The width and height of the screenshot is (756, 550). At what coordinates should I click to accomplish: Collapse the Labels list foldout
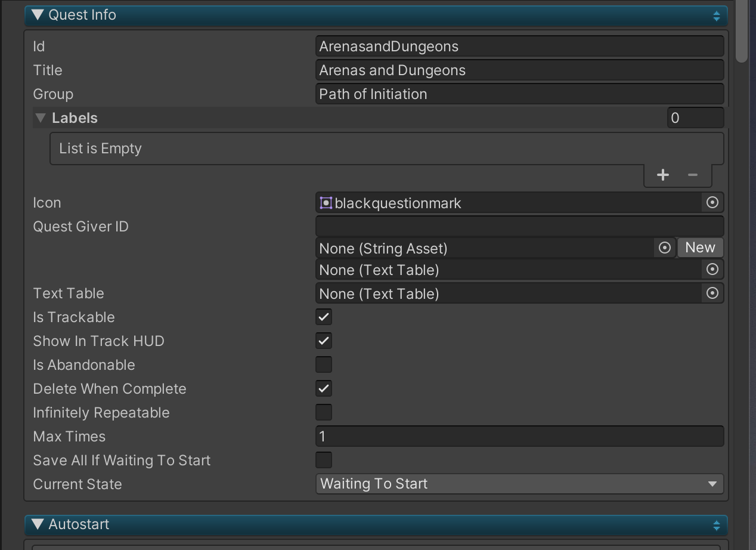coord(41,118)
